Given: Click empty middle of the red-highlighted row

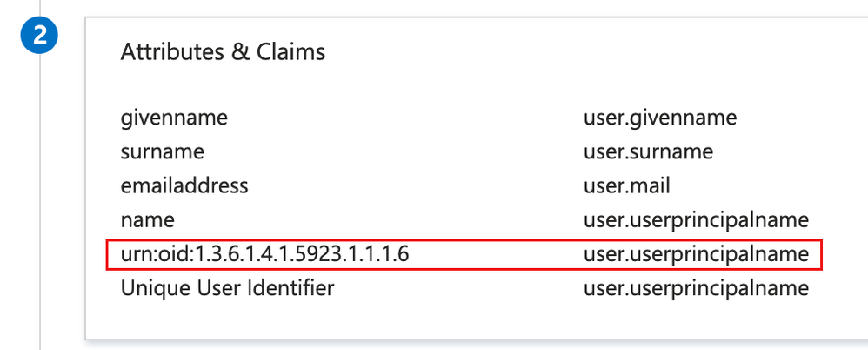Looking at the screenshot, I should [x=496, y=254].
